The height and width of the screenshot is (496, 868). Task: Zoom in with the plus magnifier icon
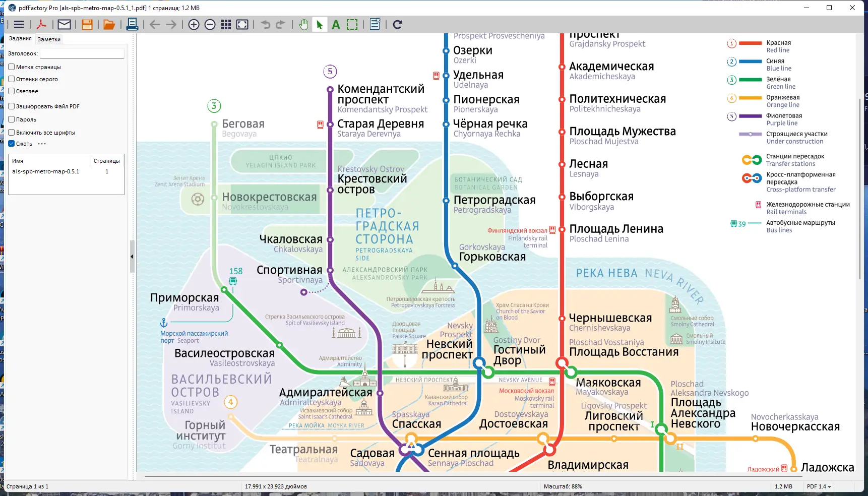pos(194,24)
